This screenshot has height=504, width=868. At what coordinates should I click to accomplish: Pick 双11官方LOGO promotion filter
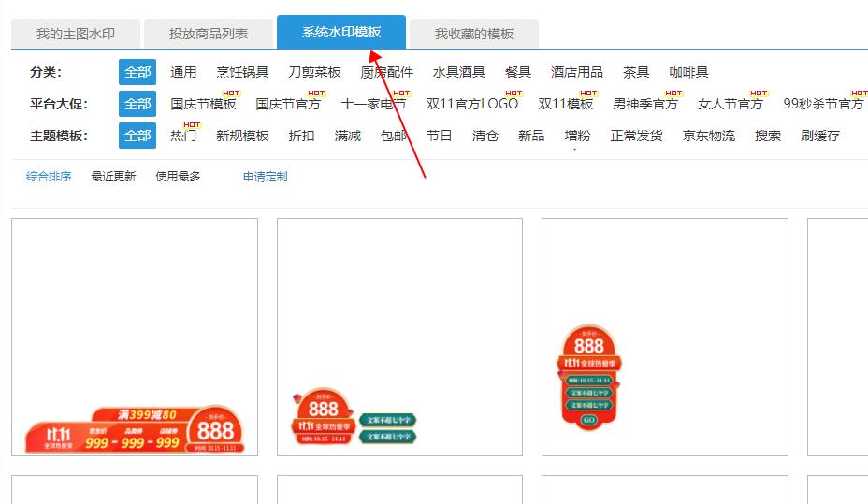pos(472,104)
